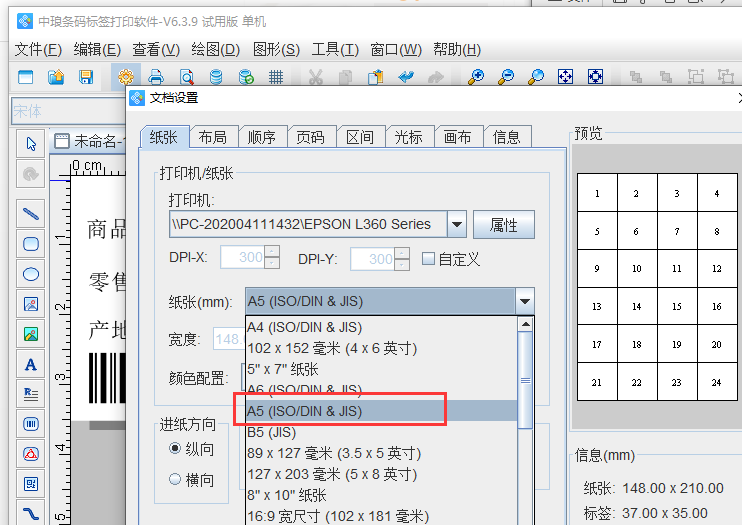The height and width of the screenshot is (525, 742).
Task: Select the line drawing tool
Action: [31, 213]
